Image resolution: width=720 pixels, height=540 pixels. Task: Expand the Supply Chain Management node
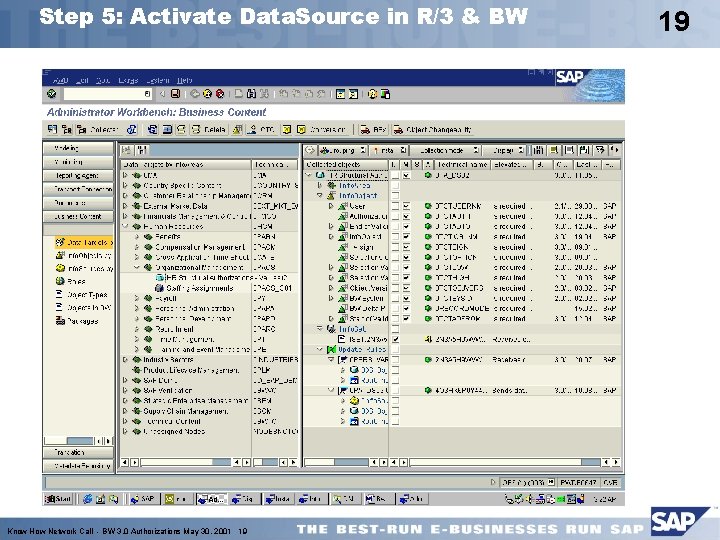[125, 411]
